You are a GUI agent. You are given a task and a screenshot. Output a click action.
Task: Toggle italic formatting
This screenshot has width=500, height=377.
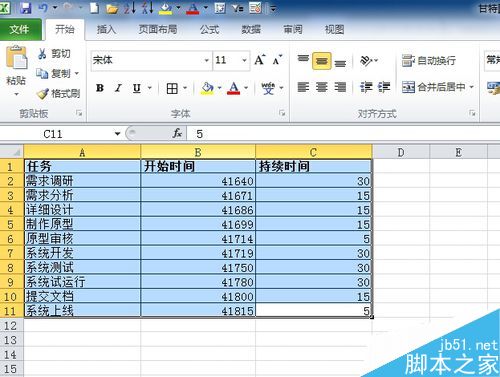(x=118, y=88)
